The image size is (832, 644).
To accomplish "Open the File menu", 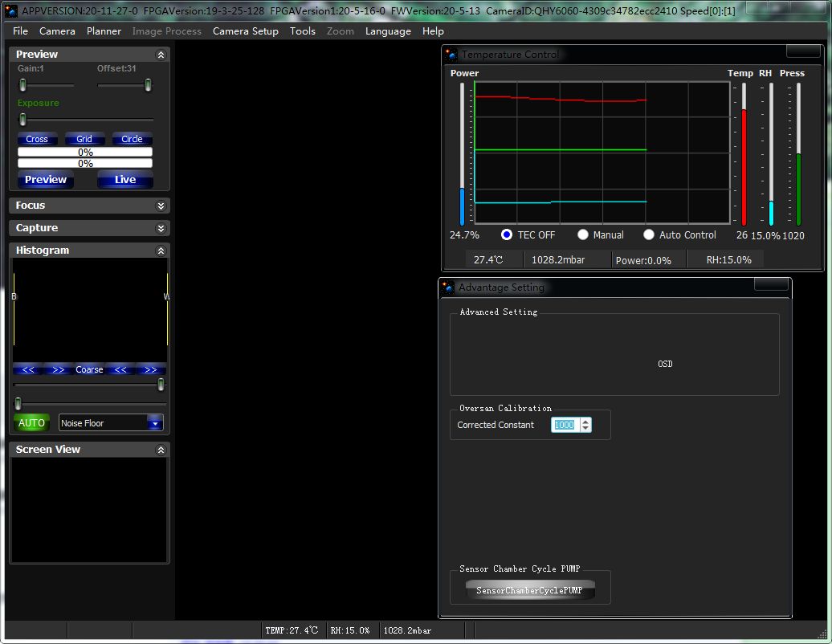I will coord(20,31).
